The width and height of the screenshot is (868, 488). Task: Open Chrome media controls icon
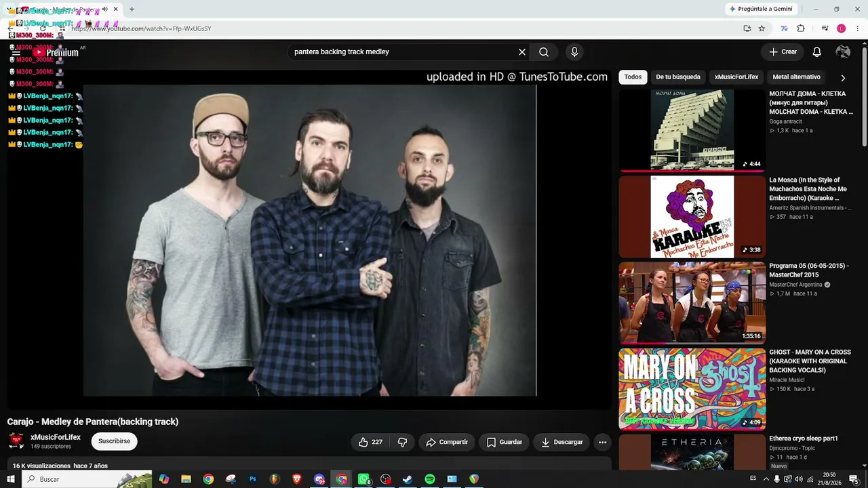click(825, 28)
